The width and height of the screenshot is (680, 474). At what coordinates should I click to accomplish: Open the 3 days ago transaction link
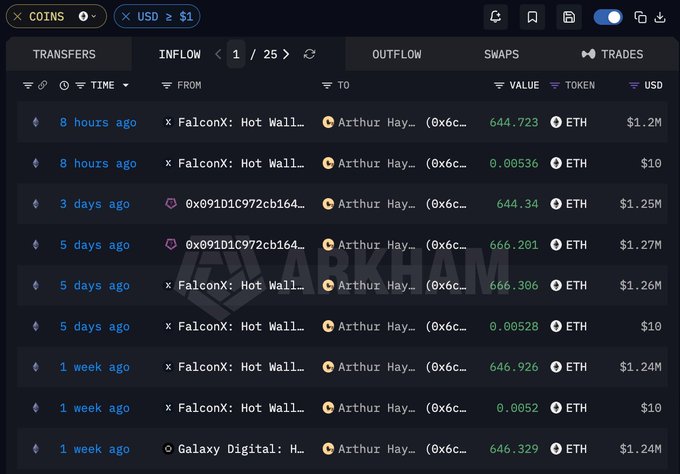point(95,204)
